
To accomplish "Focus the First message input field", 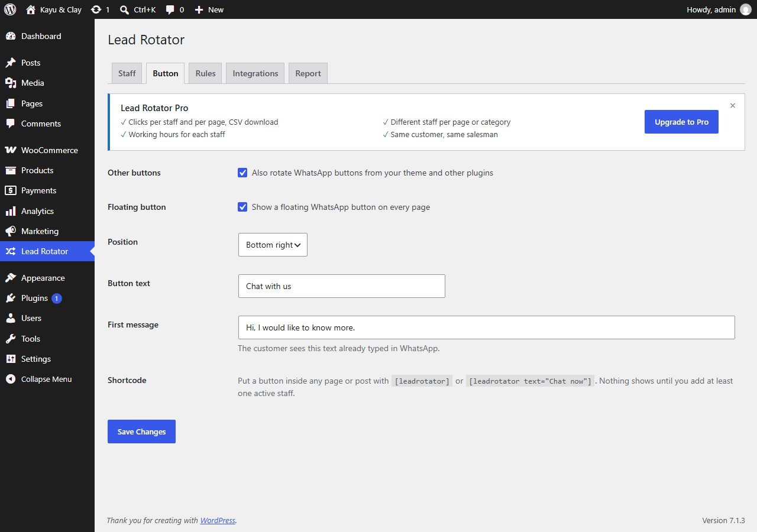I will (487, 327).
